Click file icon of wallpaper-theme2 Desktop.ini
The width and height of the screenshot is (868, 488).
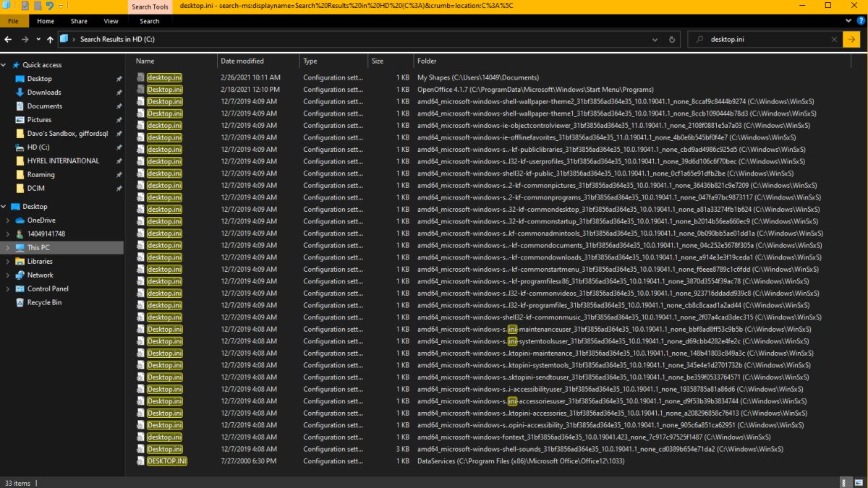click(140, 101)
